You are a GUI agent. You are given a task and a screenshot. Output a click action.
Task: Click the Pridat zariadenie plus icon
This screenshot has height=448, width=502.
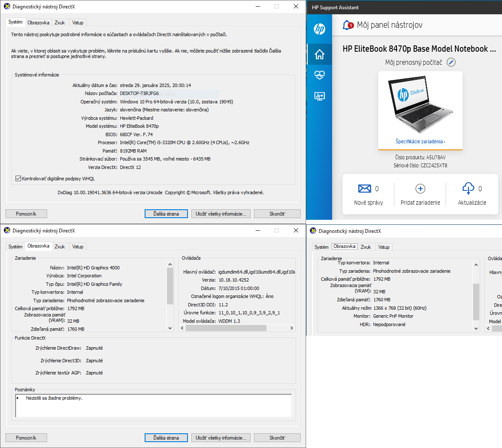tap(420, 189)
